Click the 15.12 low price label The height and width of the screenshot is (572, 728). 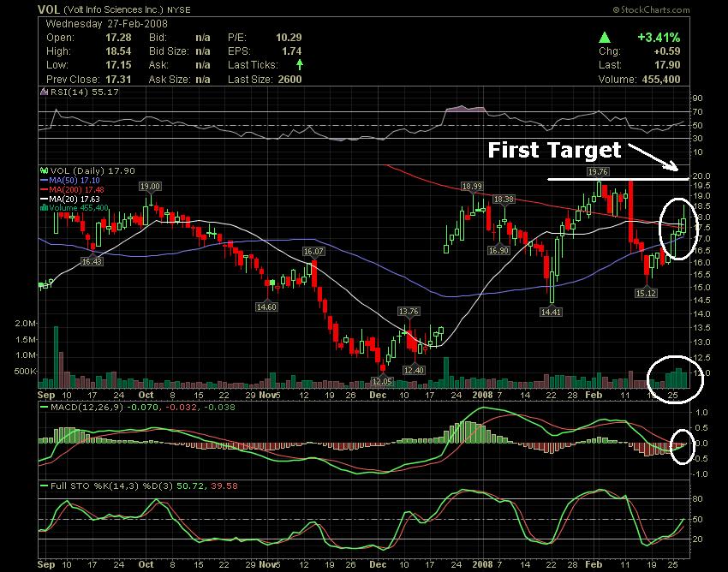[647, 293]
